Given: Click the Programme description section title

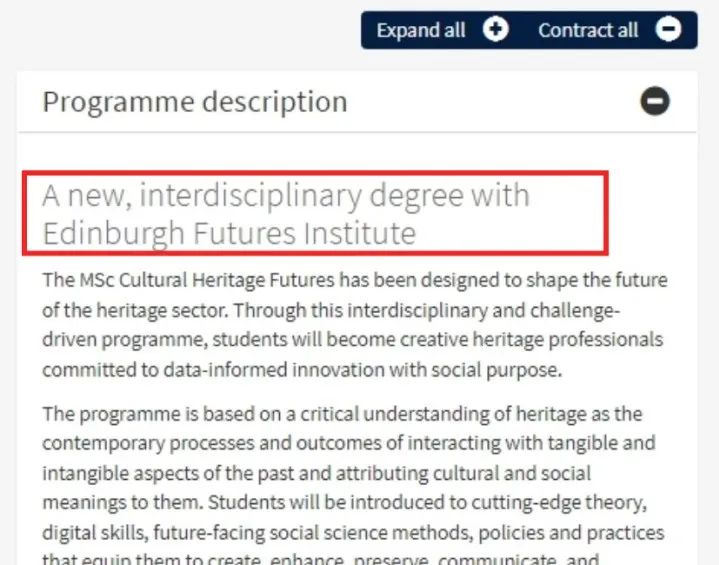Looking at the screenshot, I should click(x=195, y=101).
